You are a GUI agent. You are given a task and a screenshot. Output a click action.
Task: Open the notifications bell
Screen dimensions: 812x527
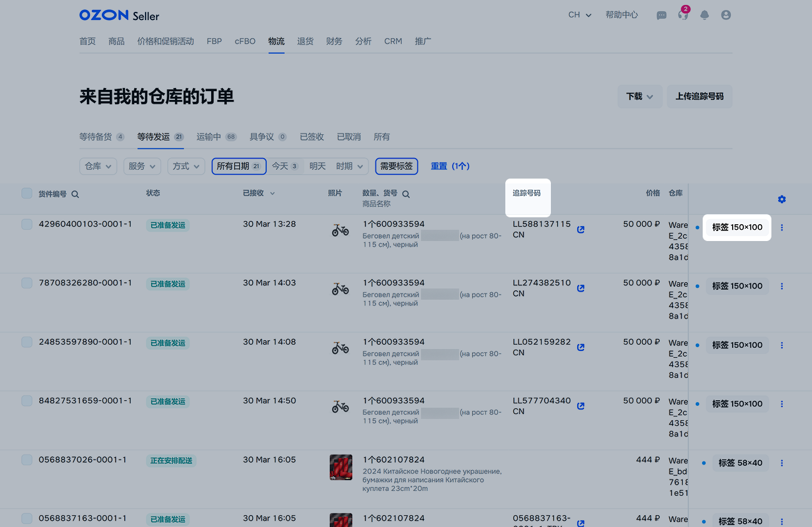click(705, 15)
